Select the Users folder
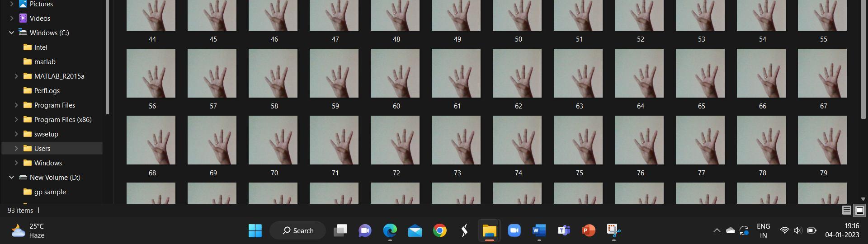 (x=52, y=148)
